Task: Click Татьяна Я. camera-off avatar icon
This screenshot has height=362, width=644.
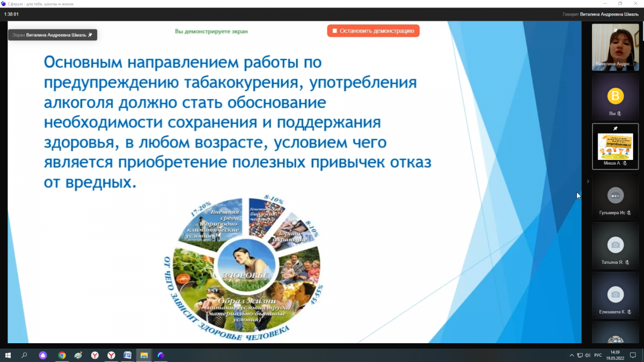Action: point(615,245)
